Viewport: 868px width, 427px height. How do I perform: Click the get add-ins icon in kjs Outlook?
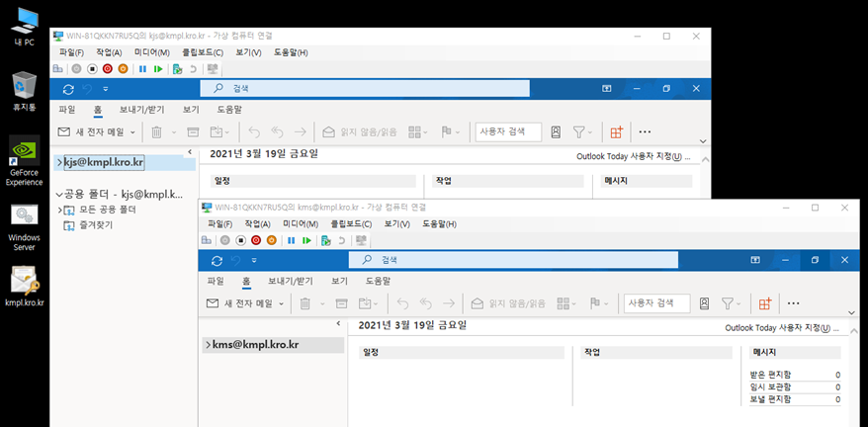(x=616, y=131)
